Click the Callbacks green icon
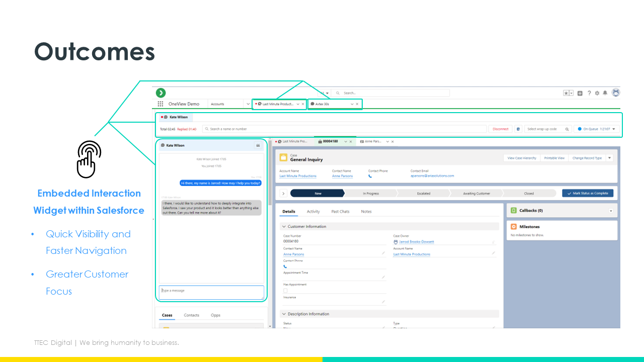 point(514,211)
